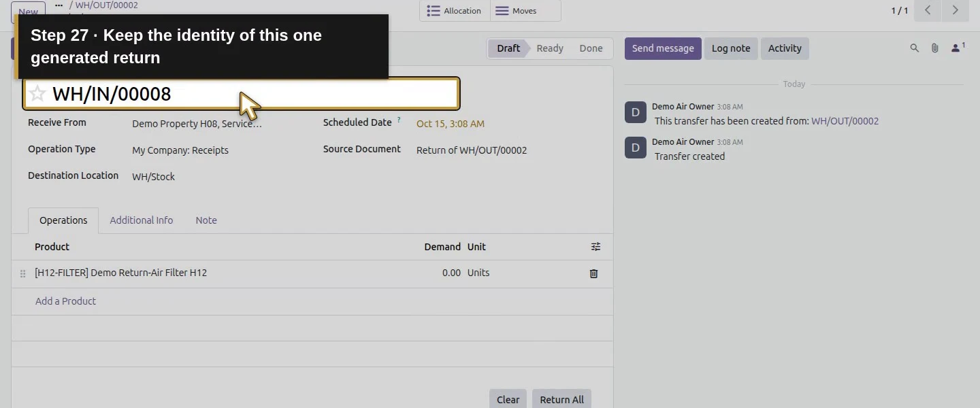Switch to Operations tab
Image resolution: width=980 pixels, height=408 pixels.
click(63, 220)
